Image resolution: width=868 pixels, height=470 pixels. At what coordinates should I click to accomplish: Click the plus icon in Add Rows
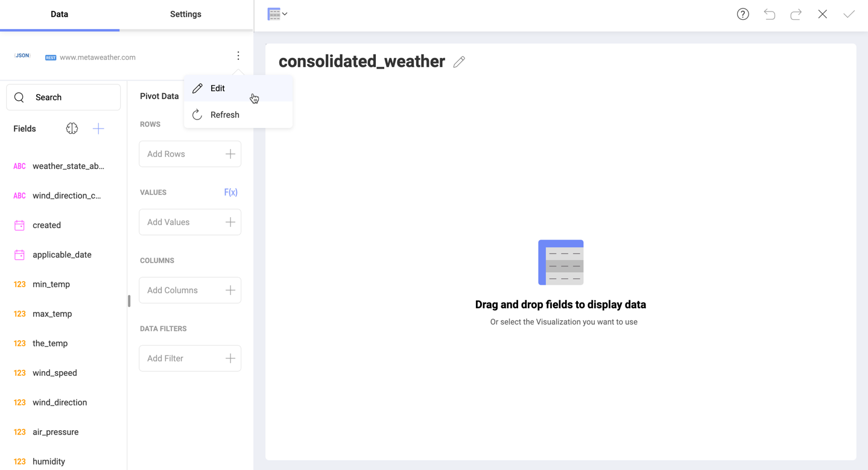click(230, 154)
